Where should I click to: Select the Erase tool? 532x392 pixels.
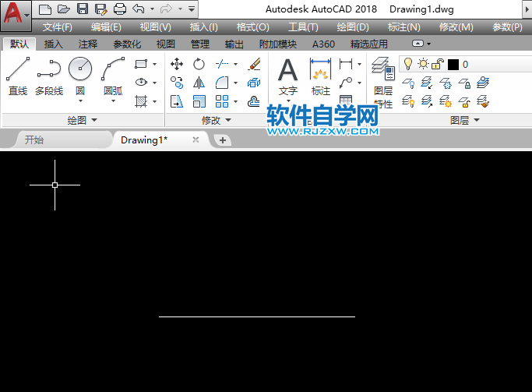coord(254,64)
